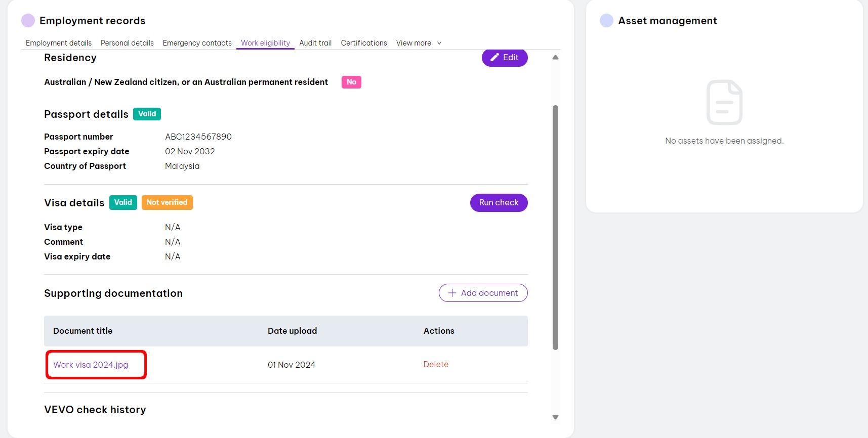The width and height of the screenshot is (868, 438).
Task: Click the empty document icon in Asset management
Action: [724, 102]
